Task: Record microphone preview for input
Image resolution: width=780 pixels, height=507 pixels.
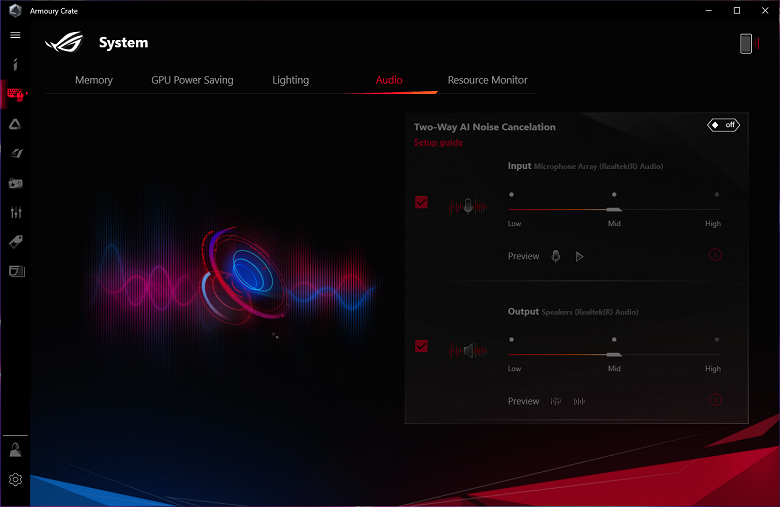Action: click(556, 256)
